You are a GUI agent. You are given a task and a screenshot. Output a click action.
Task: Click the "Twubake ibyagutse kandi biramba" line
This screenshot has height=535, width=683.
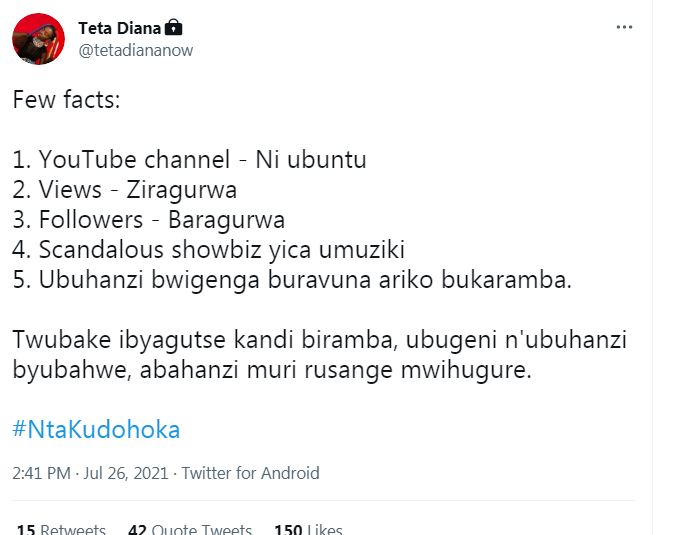tap(319, 340)
